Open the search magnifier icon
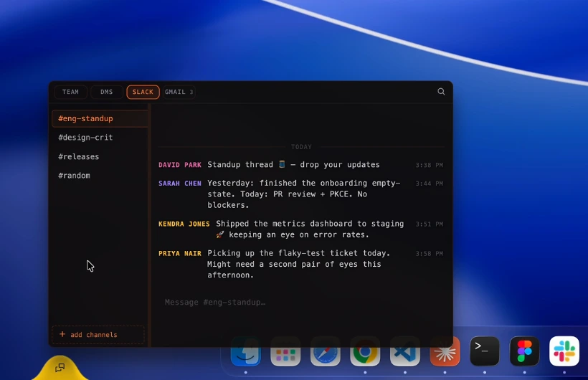 click(x=441, y=92)
